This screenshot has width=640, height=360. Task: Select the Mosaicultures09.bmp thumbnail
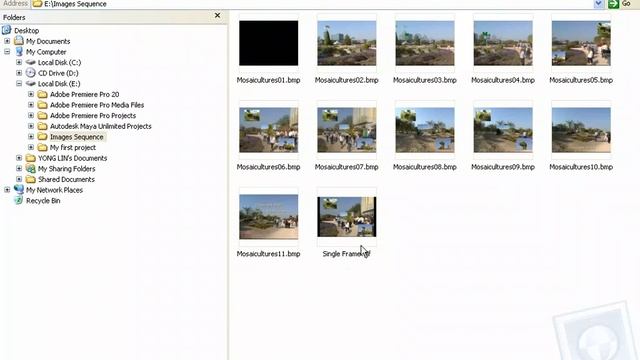click(x=503, y=130)
